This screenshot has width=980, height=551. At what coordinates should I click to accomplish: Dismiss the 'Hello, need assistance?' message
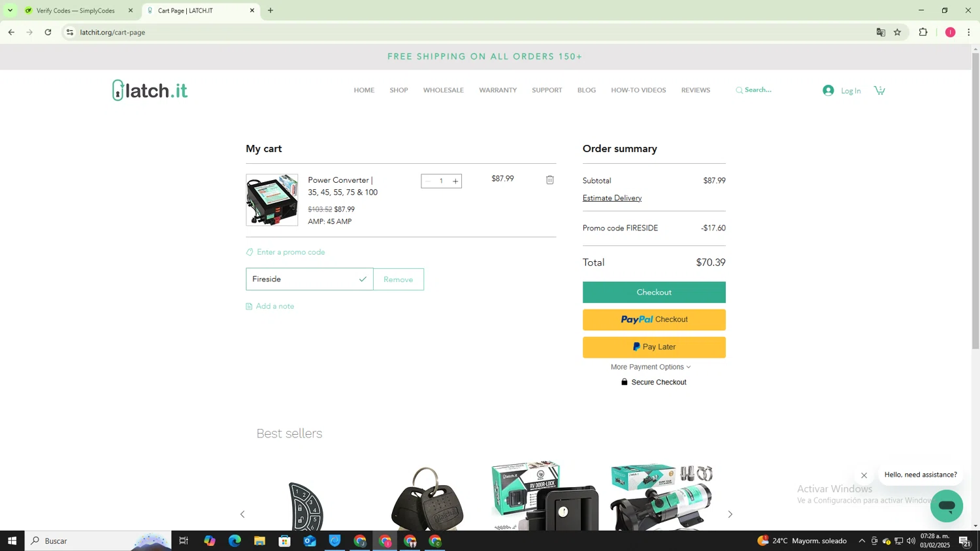[864, 475]
